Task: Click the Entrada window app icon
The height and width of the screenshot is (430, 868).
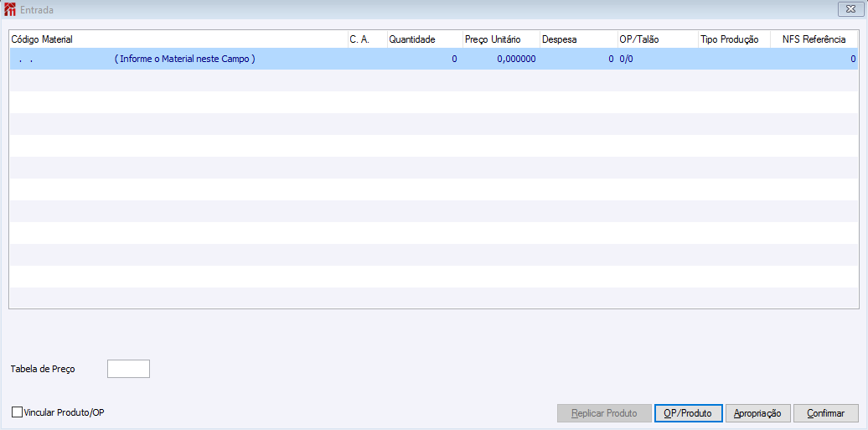Action: [x=9, y=9]
